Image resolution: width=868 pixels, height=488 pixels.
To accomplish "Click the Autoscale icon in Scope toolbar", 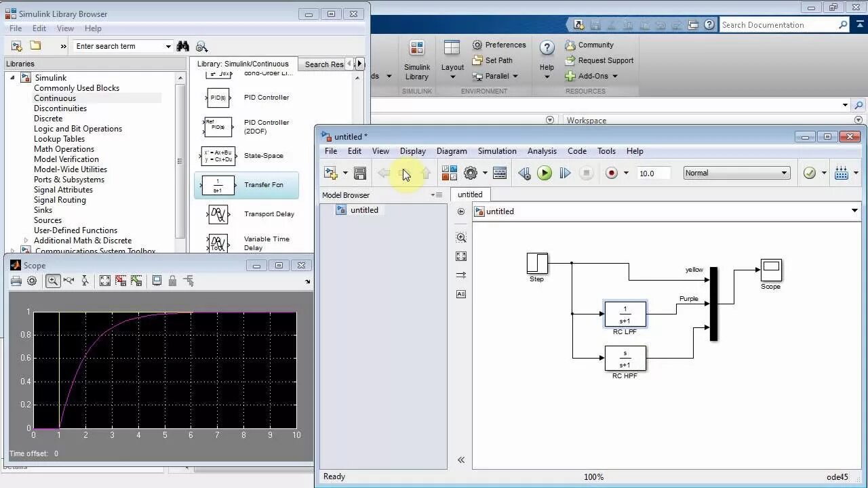I will (x=105, y=281).
